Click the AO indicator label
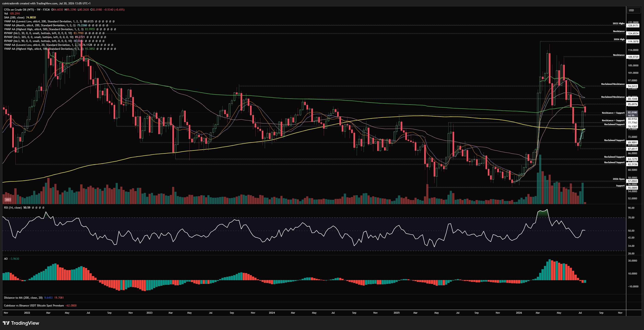 (x=6, y=259)
